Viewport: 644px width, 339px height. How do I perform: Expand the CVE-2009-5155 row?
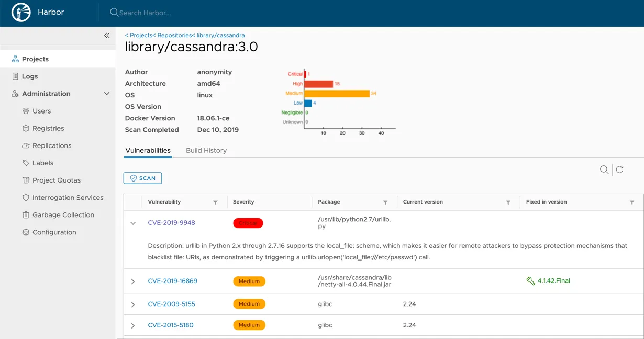click(x=133, y=304)
